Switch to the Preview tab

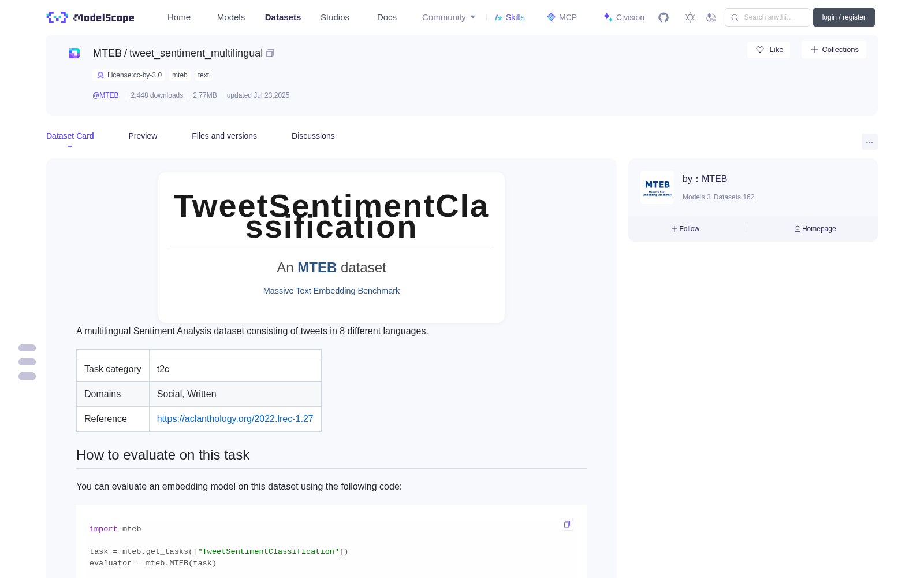pyautogui.click(x=143, y=136)
